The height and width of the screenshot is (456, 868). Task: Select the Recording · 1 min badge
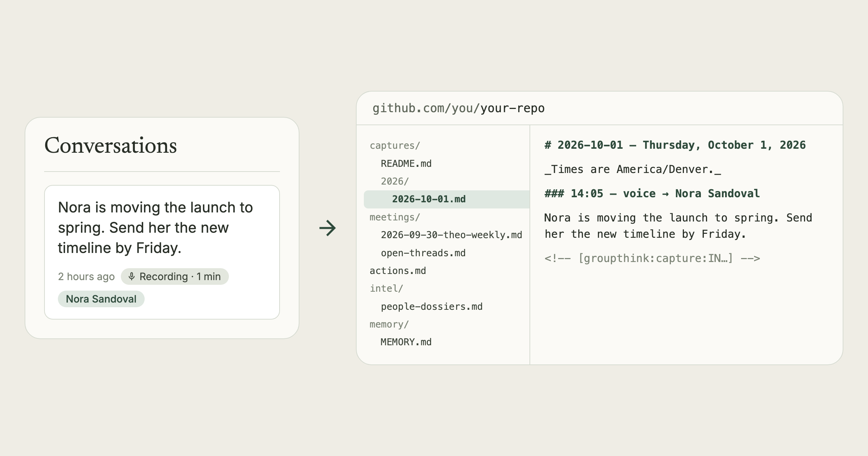175,276
